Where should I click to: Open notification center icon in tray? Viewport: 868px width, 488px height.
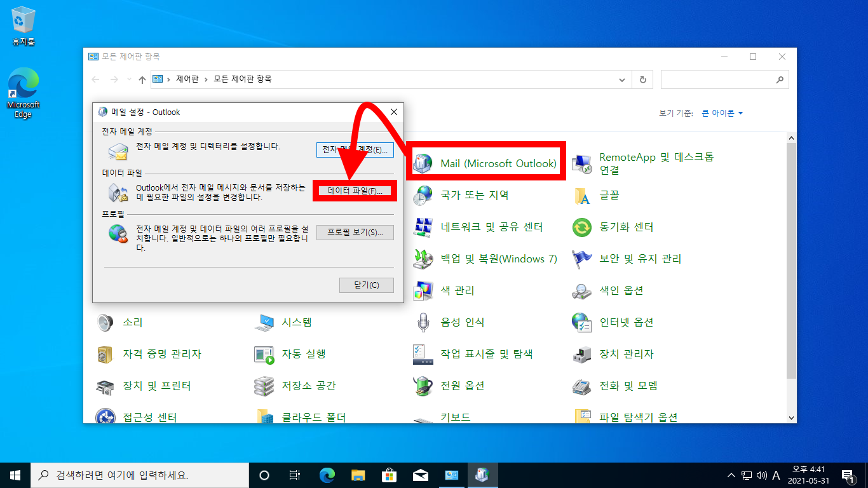click(847, 475)
